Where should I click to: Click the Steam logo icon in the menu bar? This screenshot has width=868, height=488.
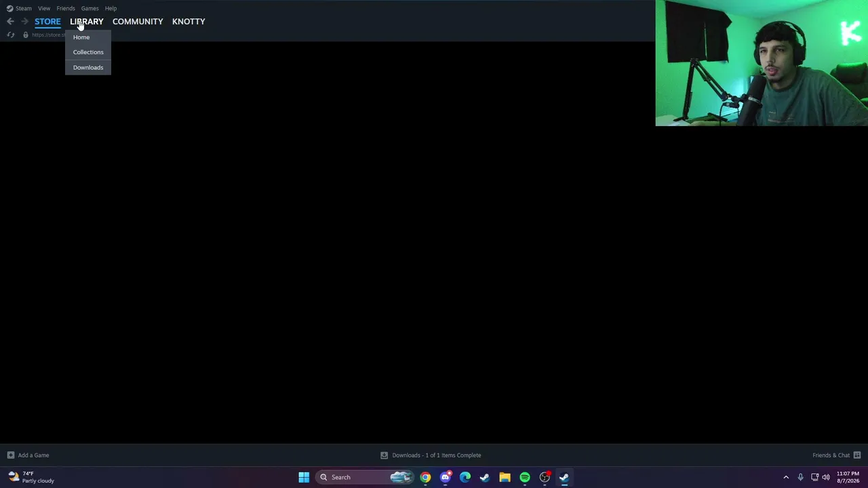click(9, 8)
